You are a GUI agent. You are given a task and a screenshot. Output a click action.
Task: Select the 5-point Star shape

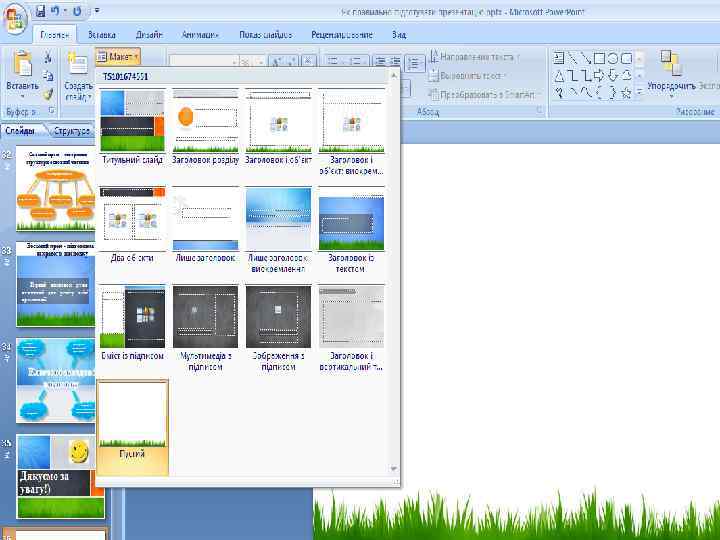pos(626,92)
